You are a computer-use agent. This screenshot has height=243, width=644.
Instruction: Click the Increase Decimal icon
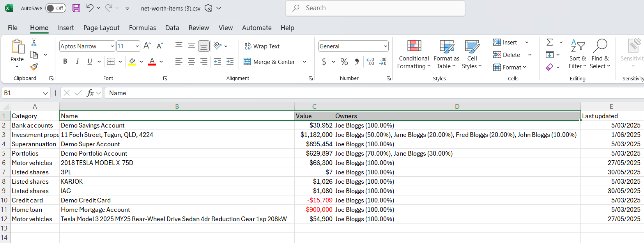coord(370,62)
